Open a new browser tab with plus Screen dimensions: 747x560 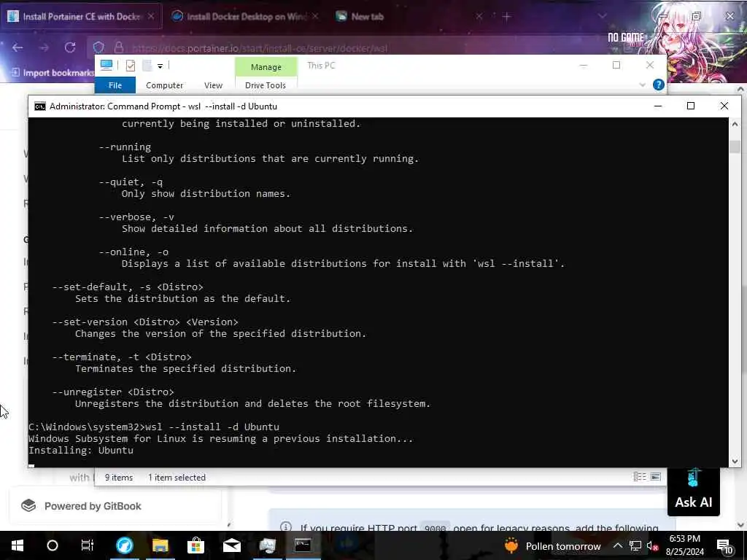point(506,16)
